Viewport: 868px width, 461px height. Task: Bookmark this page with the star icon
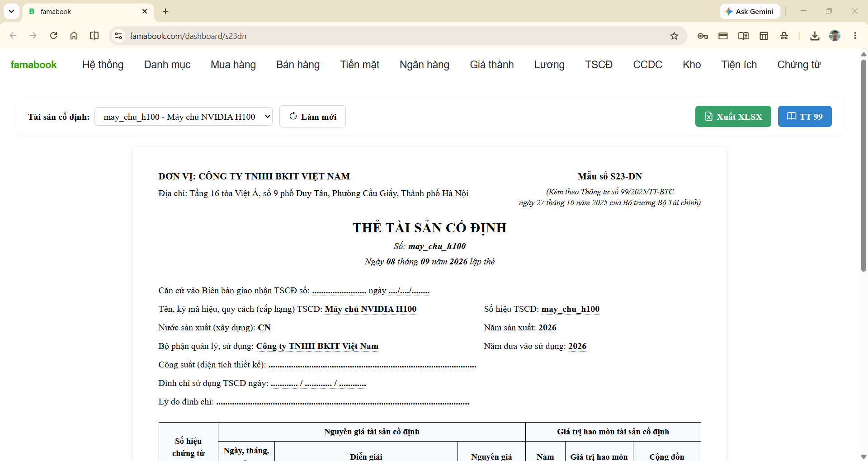[x=674, y=36]
